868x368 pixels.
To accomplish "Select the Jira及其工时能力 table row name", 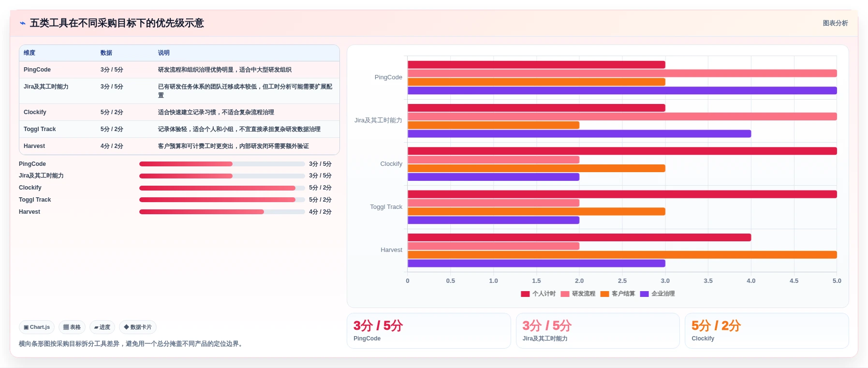I will tap(46, 87).
